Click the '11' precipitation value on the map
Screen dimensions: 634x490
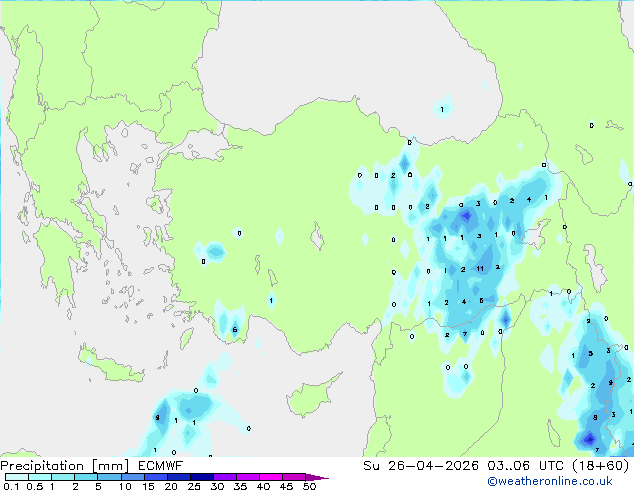tap(480, 268)
